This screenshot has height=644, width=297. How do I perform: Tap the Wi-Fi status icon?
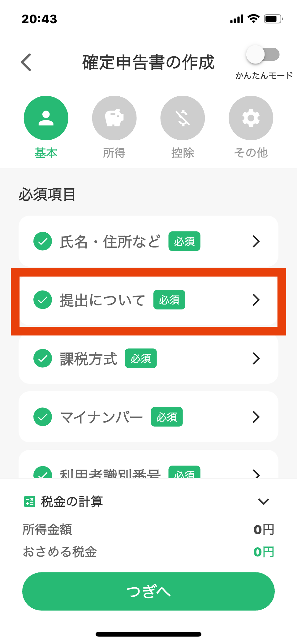(254, 19)
